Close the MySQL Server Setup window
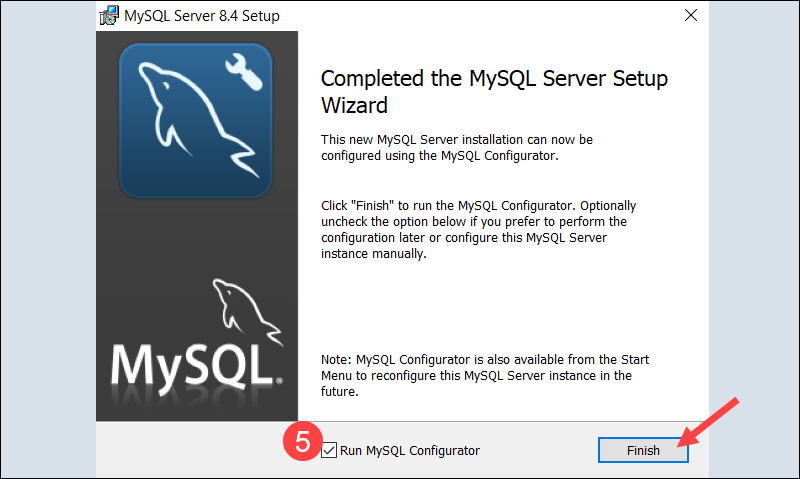800x479 pixels. coord(690,16)
